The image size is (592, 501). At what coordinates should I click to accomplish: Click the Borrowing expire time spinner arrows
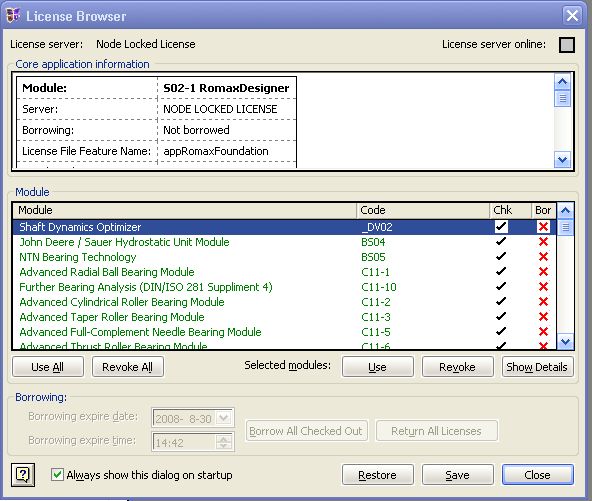click(224, 442)
